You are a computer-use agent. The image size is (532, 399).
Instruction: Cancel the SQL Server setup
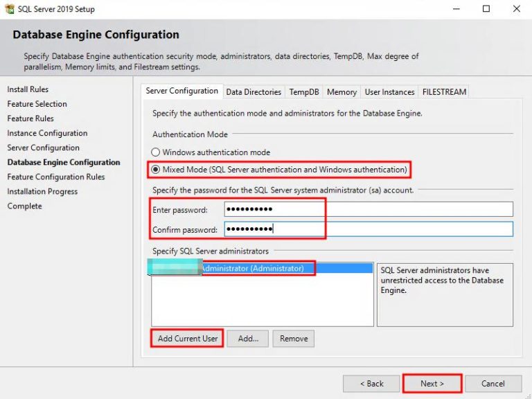pyautogui.click(x=493, y=384)
